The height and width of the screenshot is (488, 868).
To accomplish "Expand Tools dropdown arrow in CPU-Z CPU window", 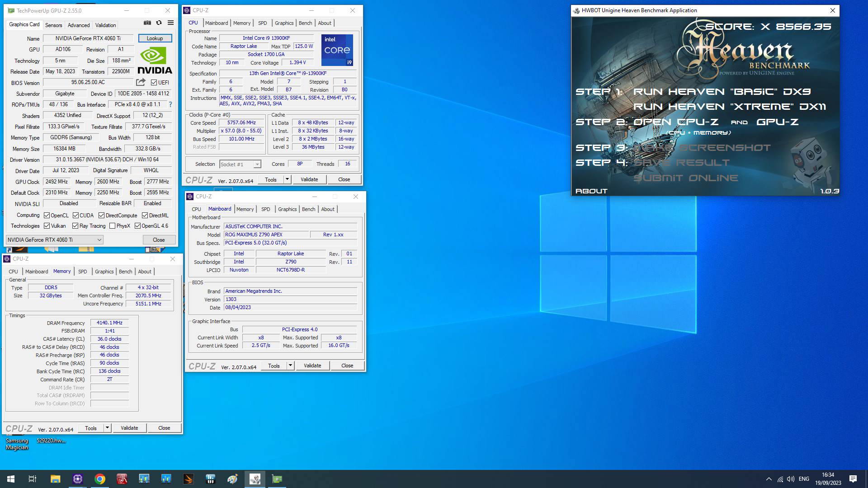I will pyautogui.click(x=287, y=179).
